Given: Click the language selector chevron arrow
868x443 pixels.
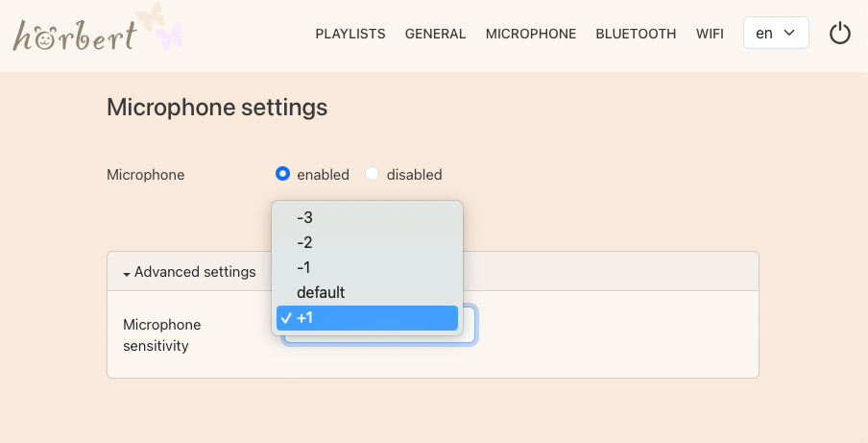Looking at the screenshot, I should [790, 34].
